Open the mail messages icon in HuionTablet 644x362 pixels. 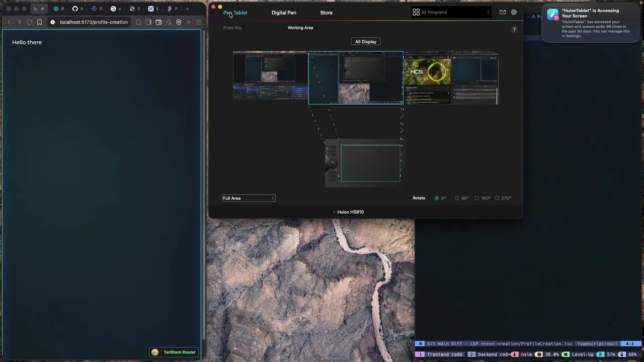coord(503,12)
